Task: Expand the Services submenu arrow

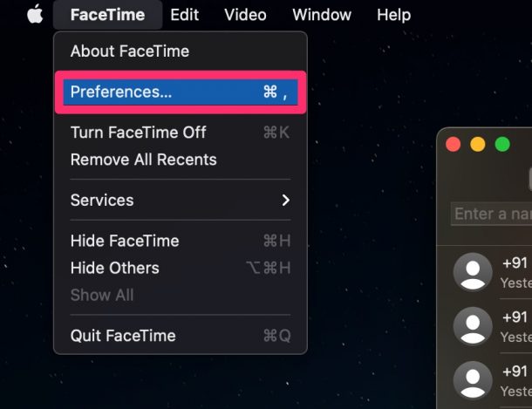Action: point(285,201)
